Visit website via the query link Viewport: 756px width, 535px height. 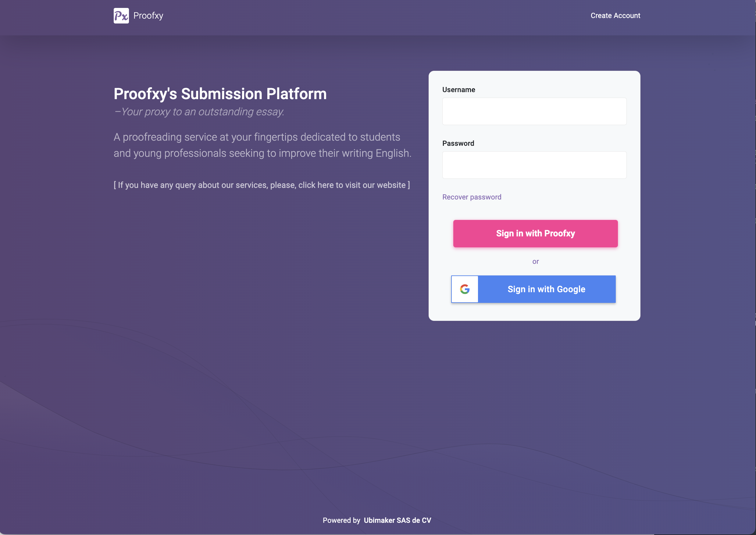coord(262,185)
